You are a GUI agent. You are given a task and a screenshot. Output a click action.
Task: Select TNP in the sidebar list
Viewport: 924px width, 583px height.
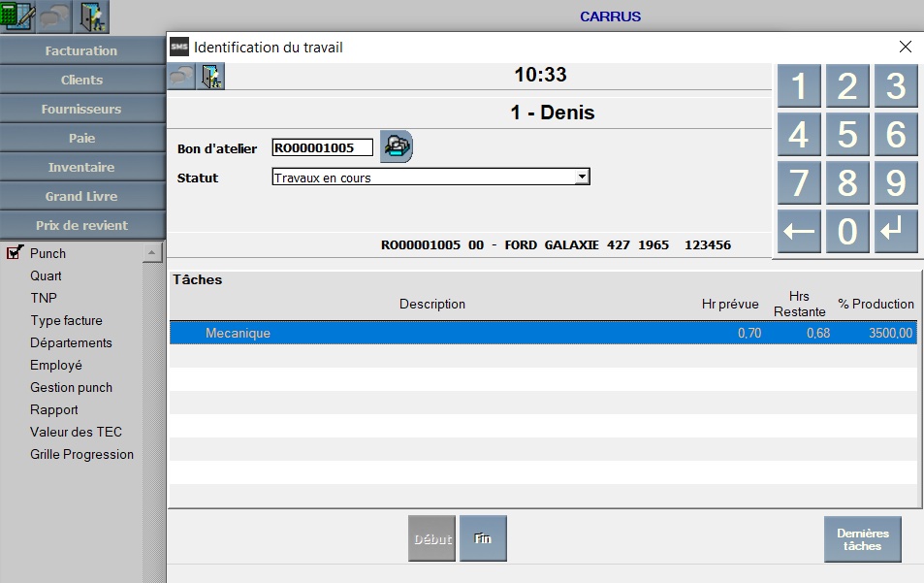44,298
